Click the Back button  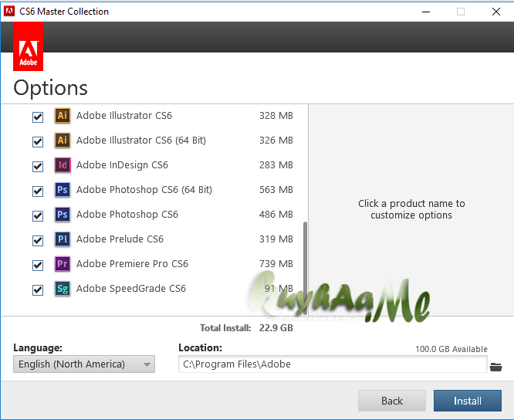(392, 401)
